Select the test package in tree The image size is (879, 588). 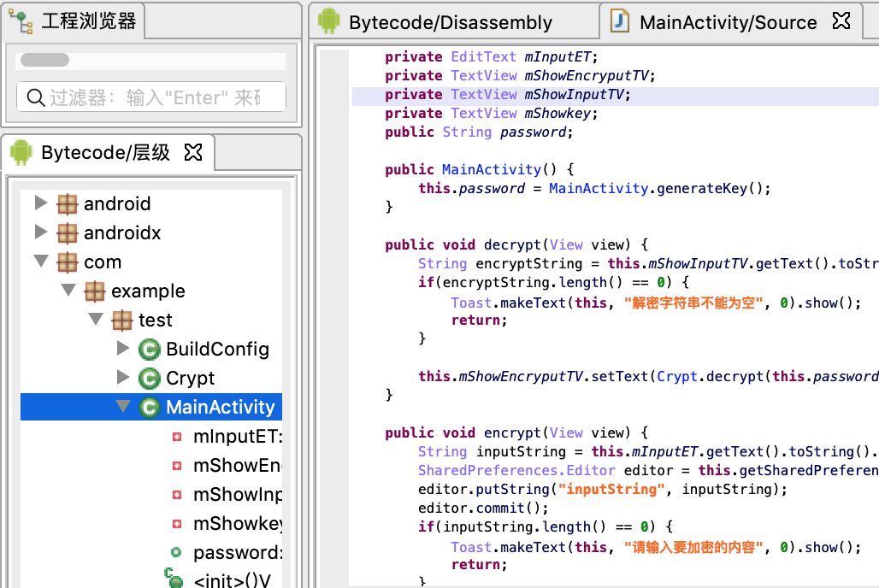click(x=156, y=320)
